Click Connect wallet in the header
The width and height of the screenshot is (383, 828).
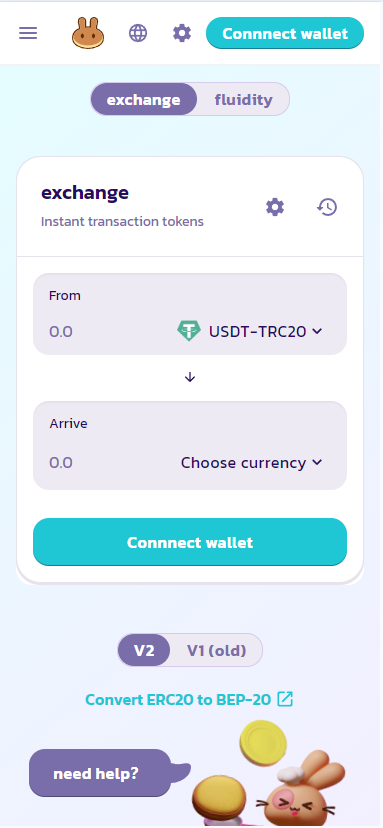coord(285,33)
